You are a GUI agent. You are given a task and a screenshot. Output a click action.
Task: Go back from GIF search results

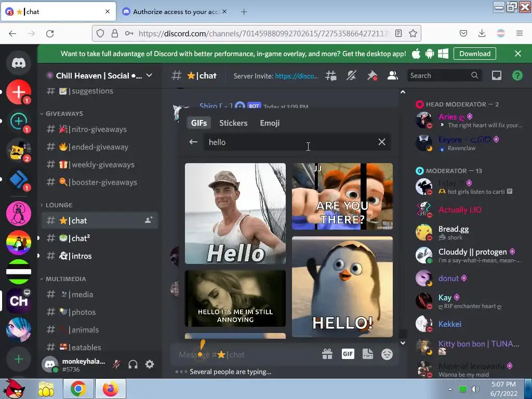(193, 142)
